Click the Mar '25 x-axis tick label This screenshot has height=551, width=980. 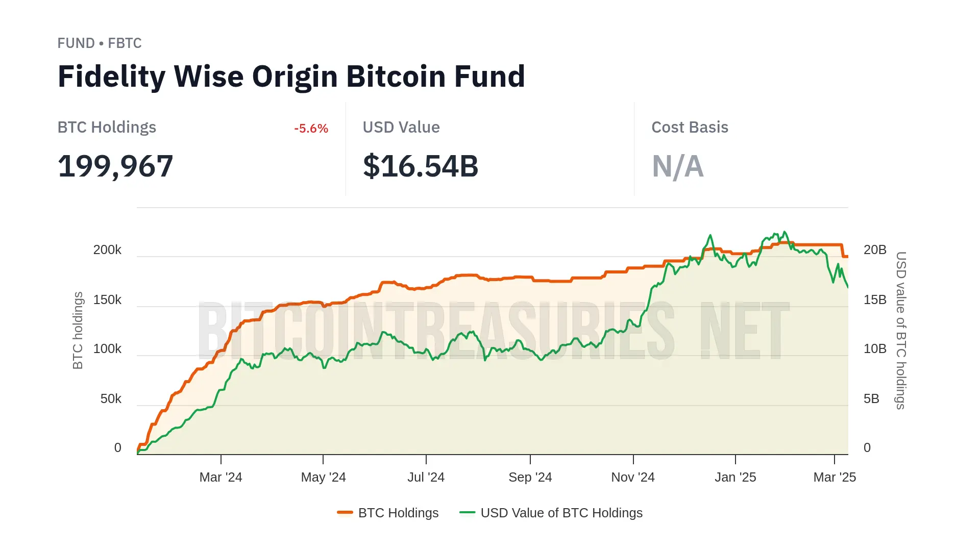835,478
